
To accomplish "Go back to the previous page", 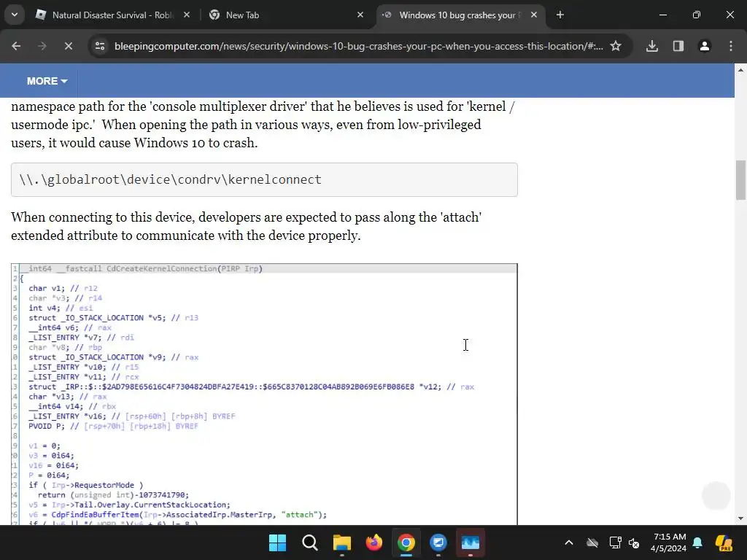I will pos(16,46).
